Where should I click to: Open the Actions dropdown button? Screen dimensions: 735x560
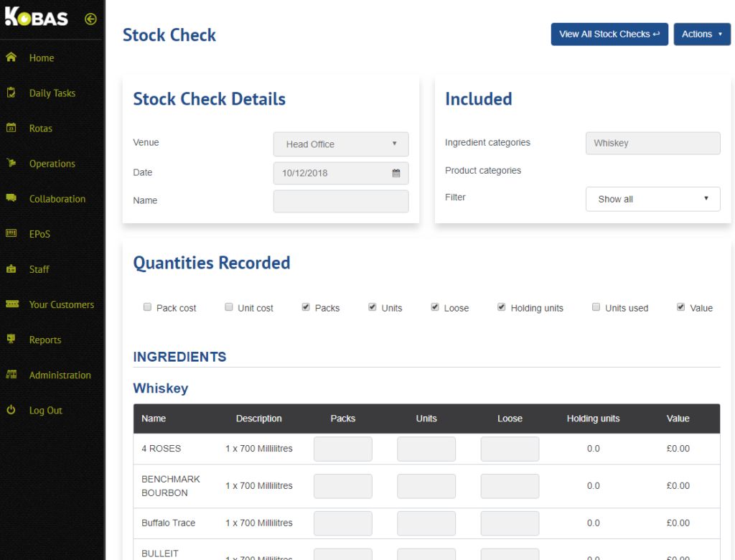[x=701, y=34]
